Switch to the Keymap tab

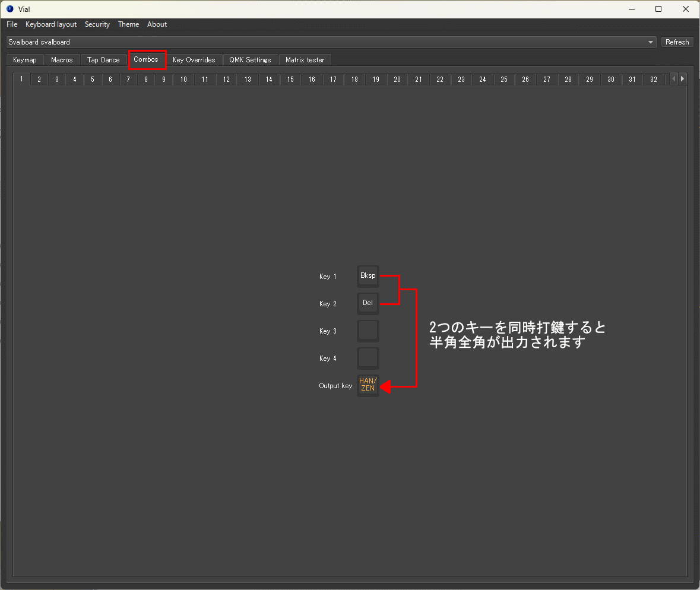click(x=25, y=60)
